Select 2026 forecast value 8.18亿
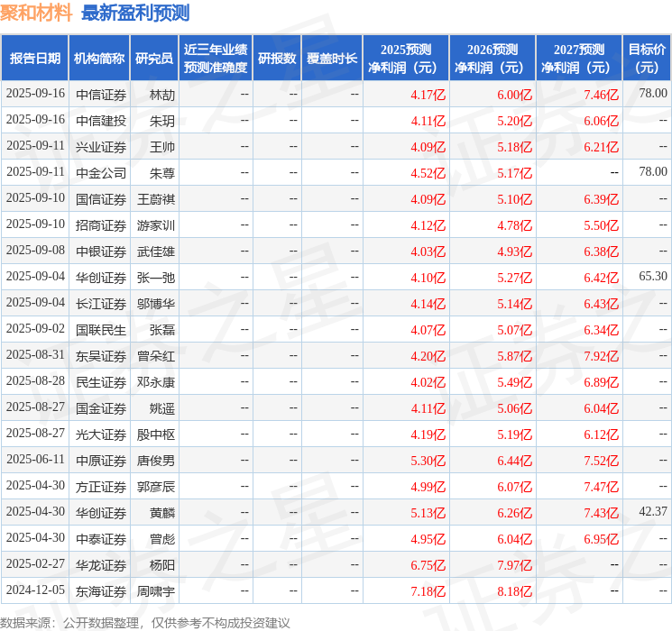672x631 pixels. pos(515,591)
